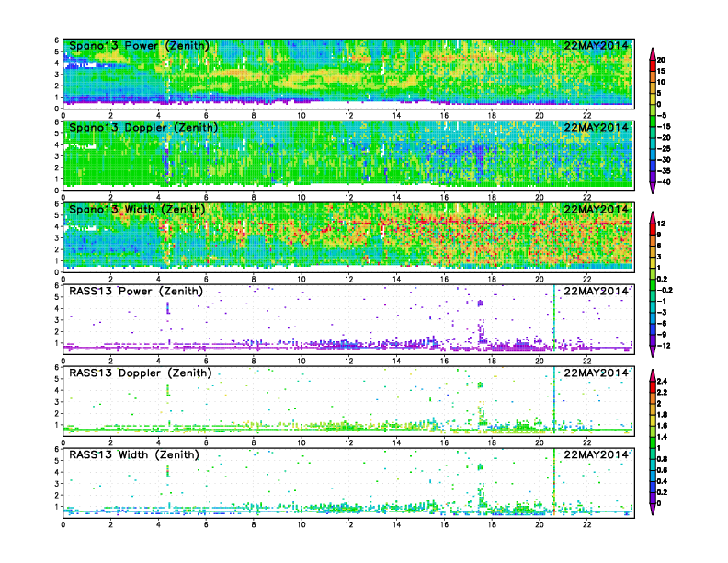Viewport: 728px width, 563px height.
Task: Click the '-1' label on middle color bar
Action: [662, 301]
